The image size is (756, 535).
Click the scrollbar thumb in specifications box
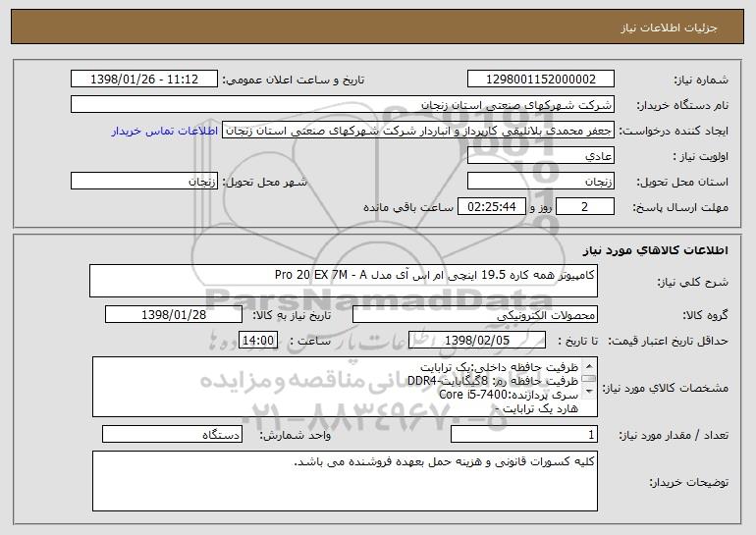coord(589,379)
